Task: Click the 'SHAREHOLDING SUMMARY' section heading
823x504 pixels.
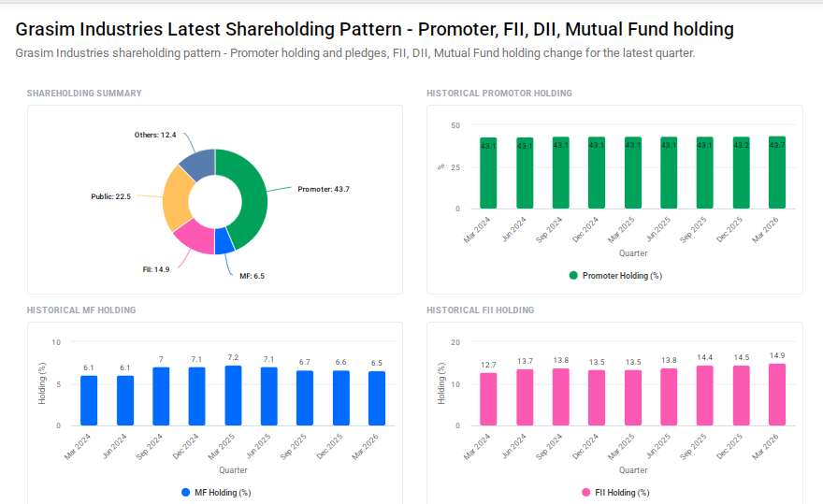Action: 84,93
